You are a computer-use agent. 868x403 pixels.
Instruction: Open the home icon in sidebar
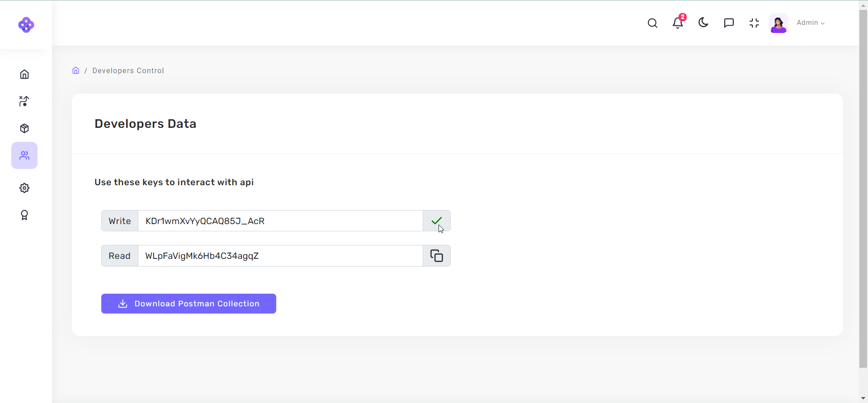[x=24, y=74]
